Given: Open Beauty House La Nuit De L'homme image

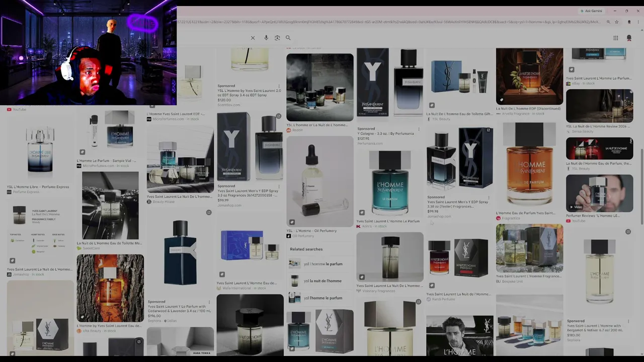Looking at the screenshot, I should 180,158.
